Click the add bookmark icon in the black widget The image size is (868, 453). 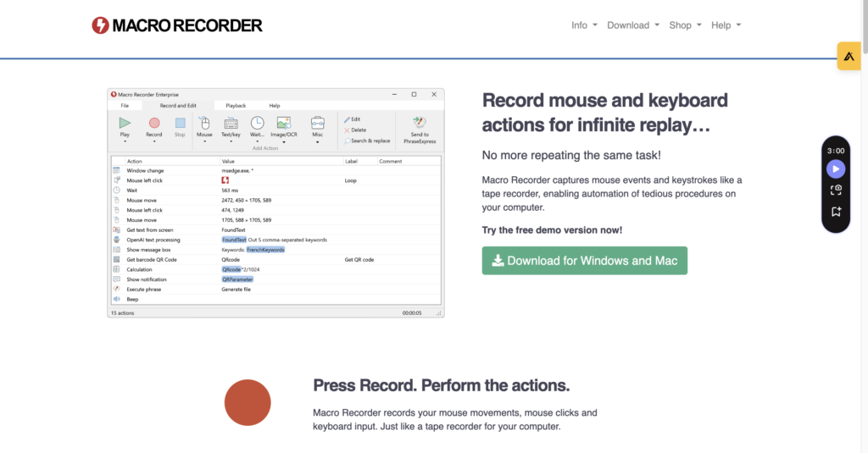[x=836, y=212]
